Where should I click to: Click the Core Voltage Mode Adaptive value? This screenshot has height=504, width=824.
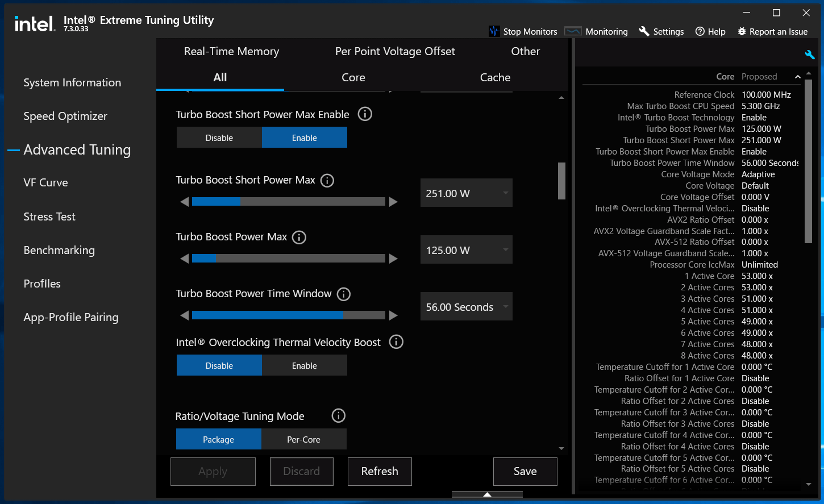(x=758, y=174)
